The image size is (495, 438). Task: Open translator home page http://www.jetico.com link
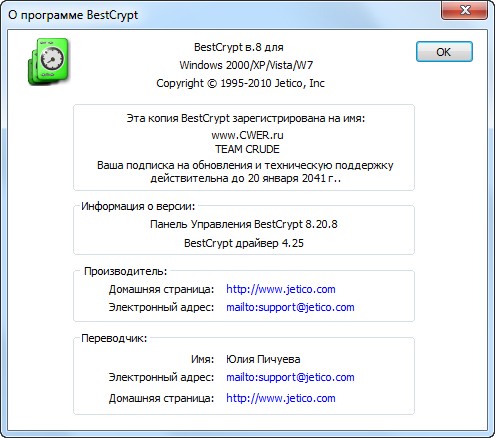(281, 398)
